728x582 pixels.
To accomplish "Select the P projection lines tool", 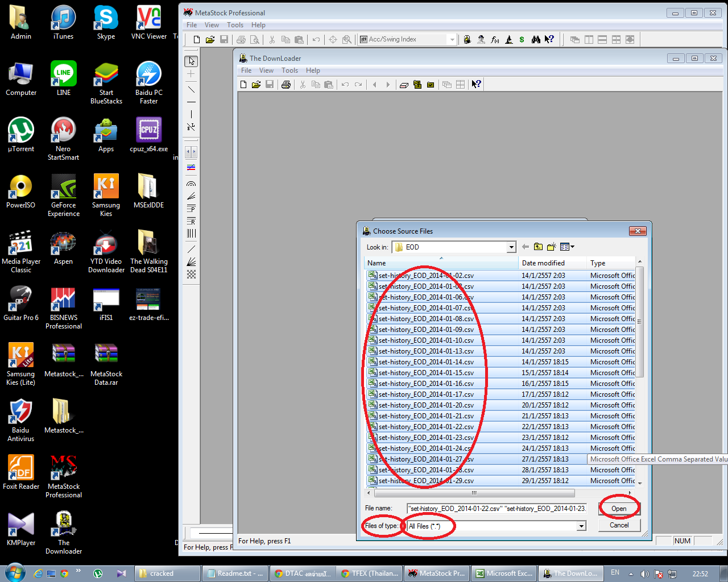I will pos(191,209).
